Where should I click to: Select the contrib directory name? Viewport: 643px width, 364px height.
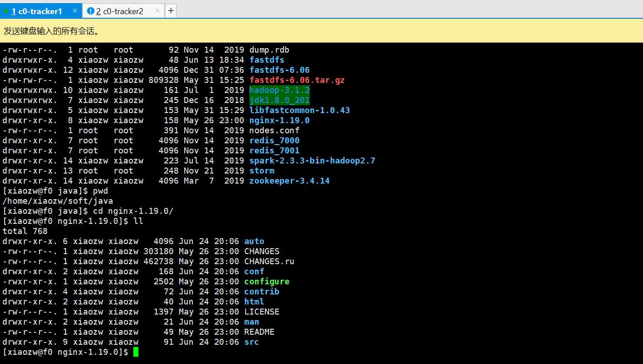click(262, 292)
